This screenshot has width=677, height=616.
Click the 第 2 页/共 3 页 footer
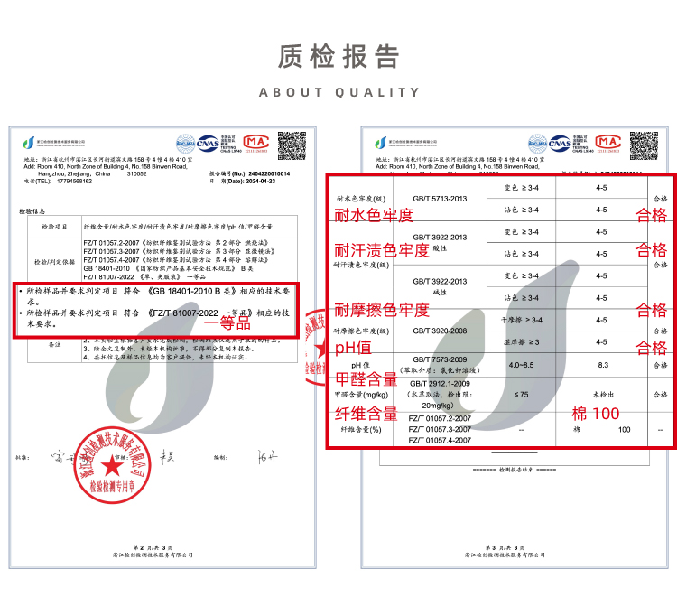click(x=153, y=547)
